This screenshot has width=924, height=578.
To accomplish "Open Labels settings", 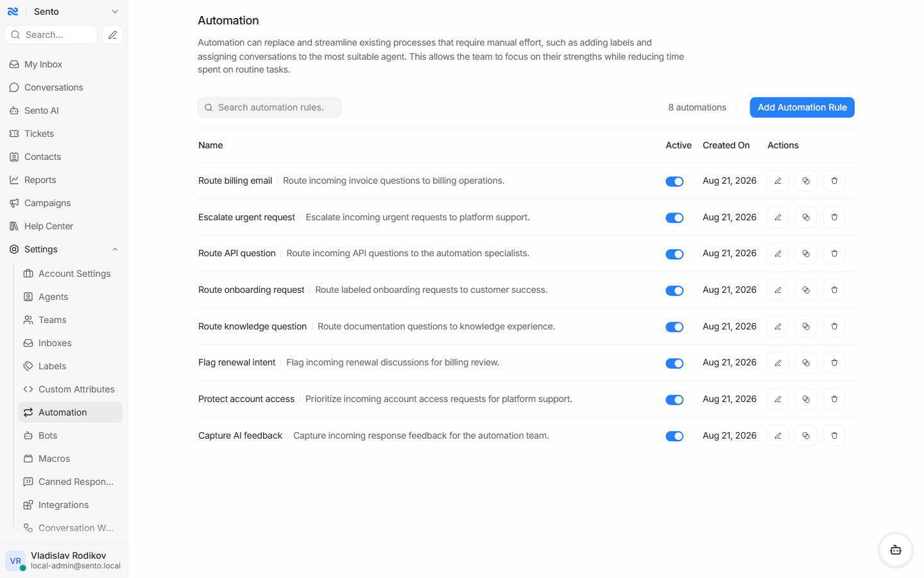I will tap(71, 366).
